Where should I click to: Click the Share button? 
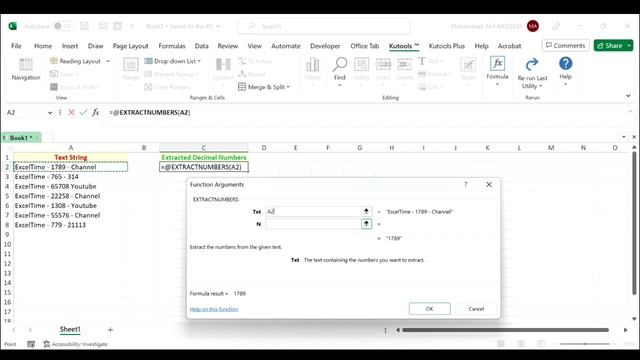click(610, 46)
